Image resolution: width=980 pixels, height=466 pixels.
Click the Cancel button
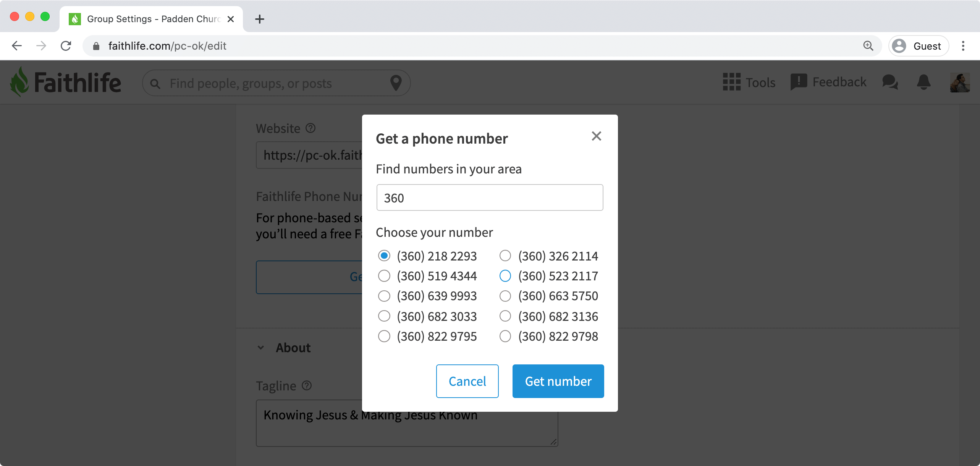point(467,381)
